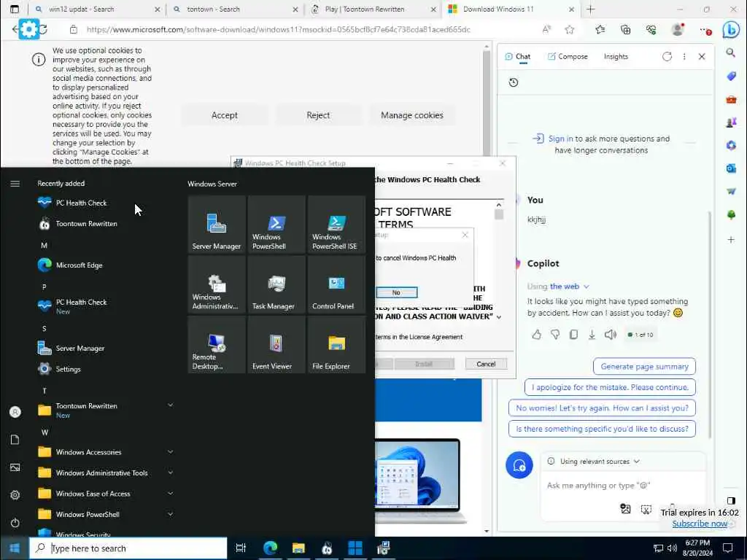Open Windows Administrative Tools tile
The width and height of the screenshot is (747, 560).
pyautogui.click(x=217, y=284)
